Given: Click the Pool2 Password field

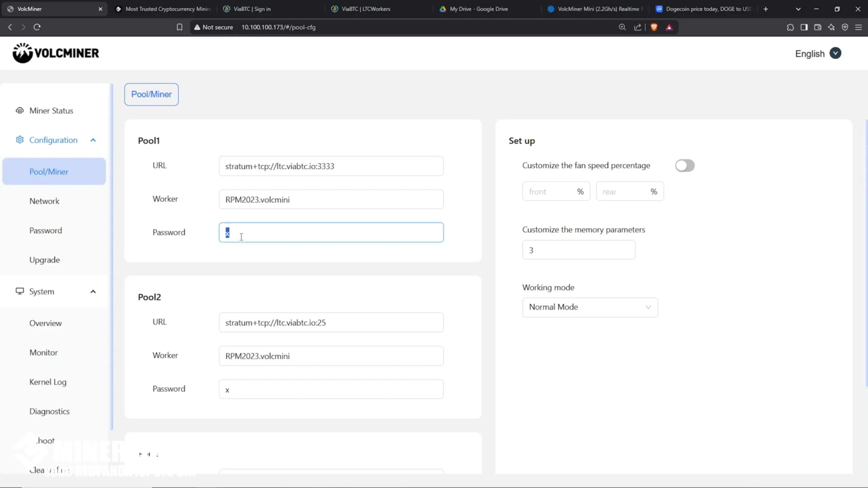Looking at the screenshot, I should pos(331,389).
